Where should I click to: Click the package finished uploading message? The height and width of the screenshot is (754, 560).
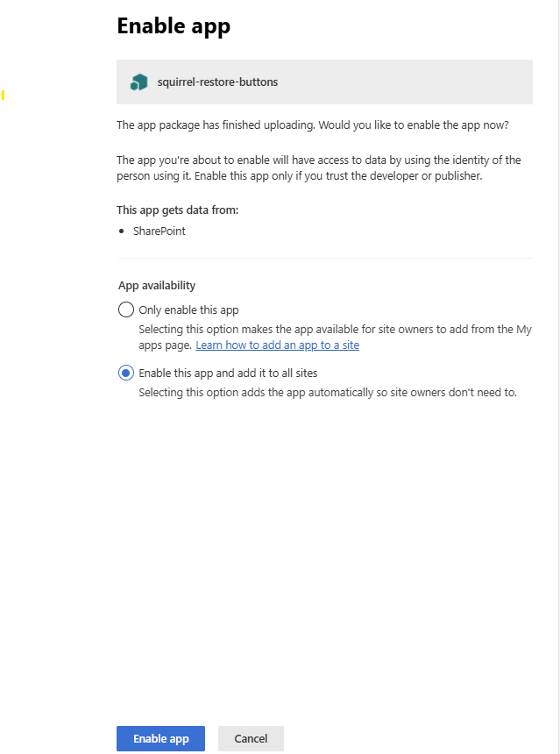coord(313,125)
